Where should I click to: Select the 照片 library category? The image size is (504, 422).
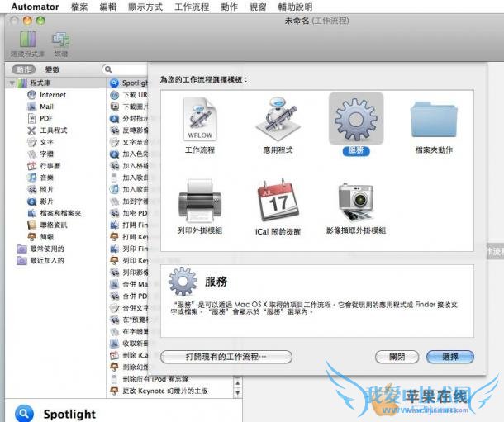point(46,189)
